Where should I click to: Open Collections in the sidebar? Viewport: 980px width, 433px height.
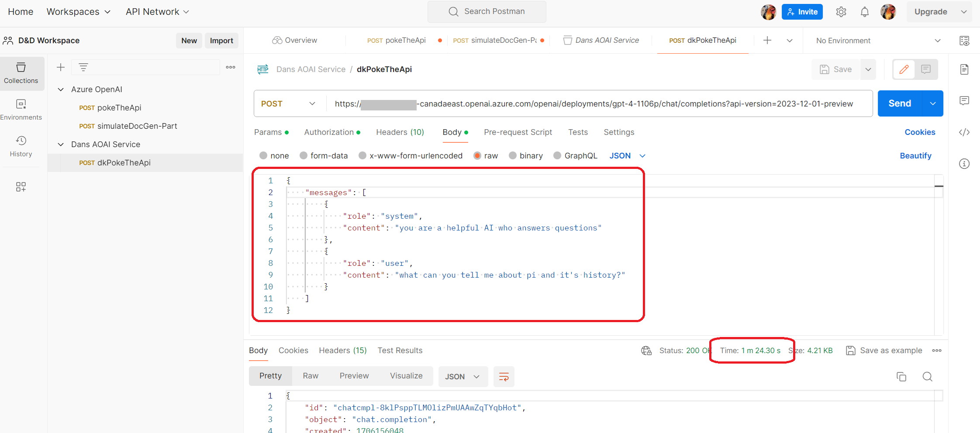pyautogui.click(x=21, y=73)
